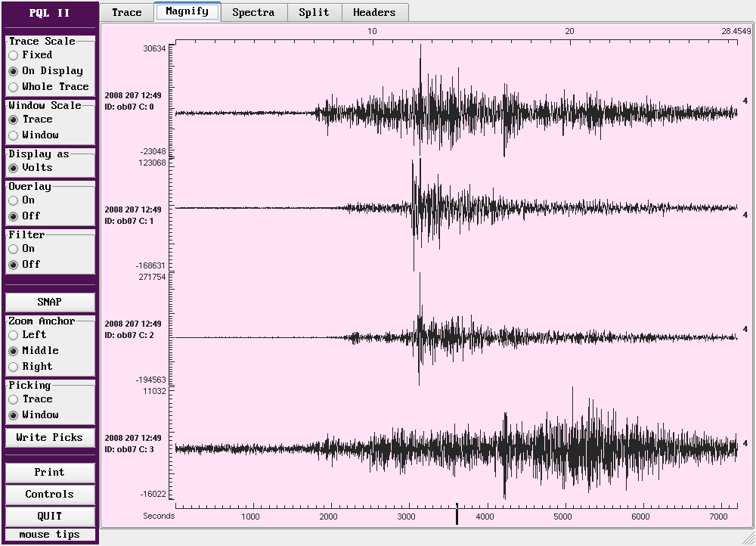Open the Headers tab
The image size is (756, 546).
tap(374, 12)
